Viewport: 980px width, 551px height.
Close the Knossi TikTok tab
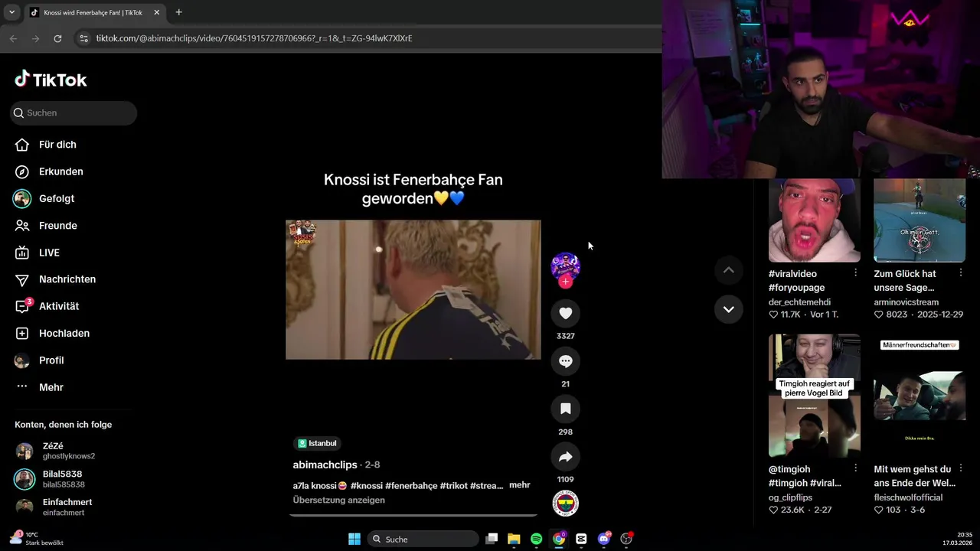pyautogui.click(x=157, y=12)
